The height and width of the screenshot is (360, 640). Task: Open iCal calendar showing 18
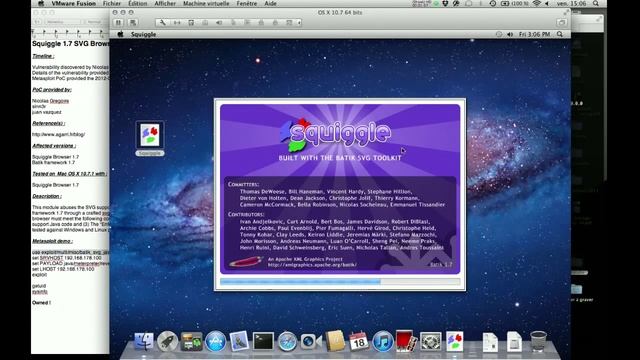coord(358,341)
